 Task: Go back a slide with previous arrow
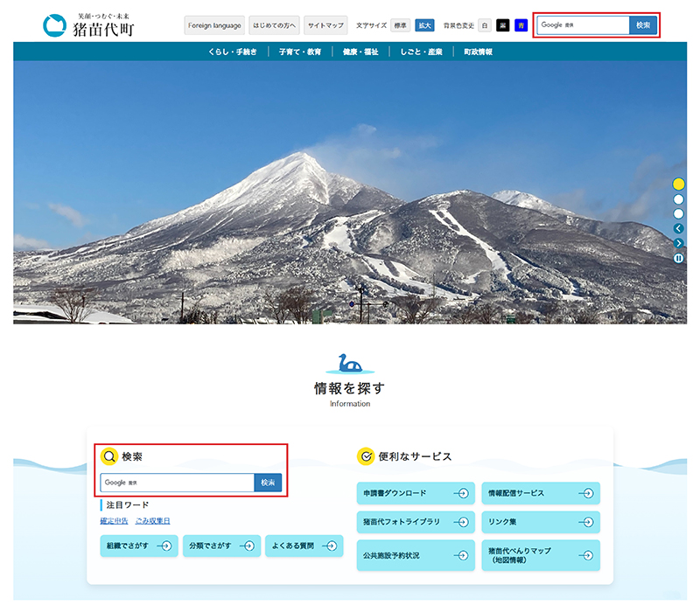tap(679, 228)
